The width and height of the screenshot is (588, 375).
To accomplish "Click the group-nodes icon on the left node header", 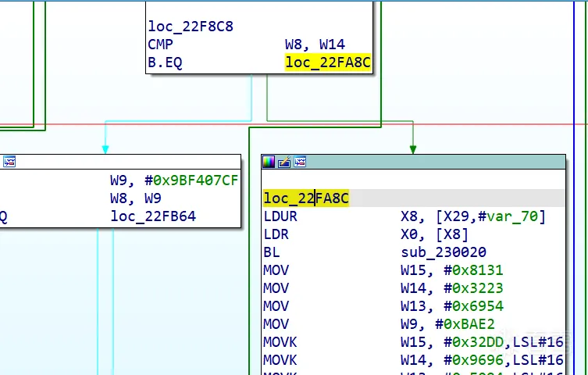I will [9, 162].
